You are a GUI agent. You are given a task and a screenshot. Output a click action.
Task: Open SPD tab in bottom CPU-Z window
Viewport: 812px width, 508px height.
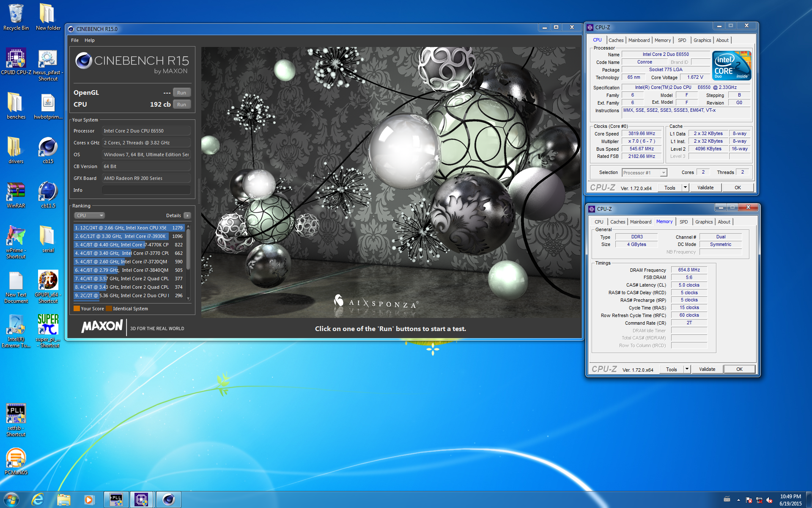click(683, 222)
